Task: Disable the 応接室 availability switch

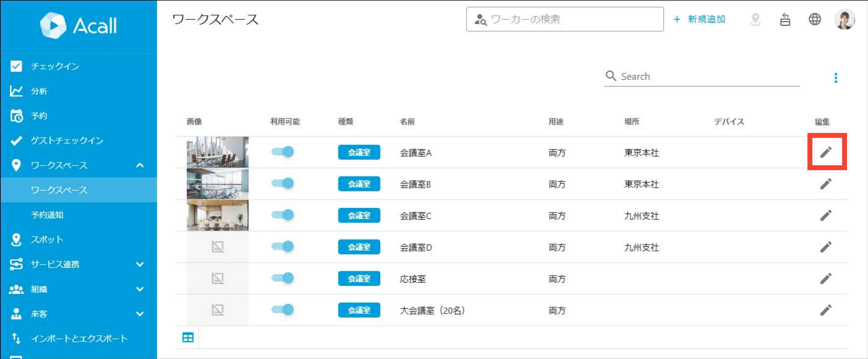Action: (x=283, y=279)
